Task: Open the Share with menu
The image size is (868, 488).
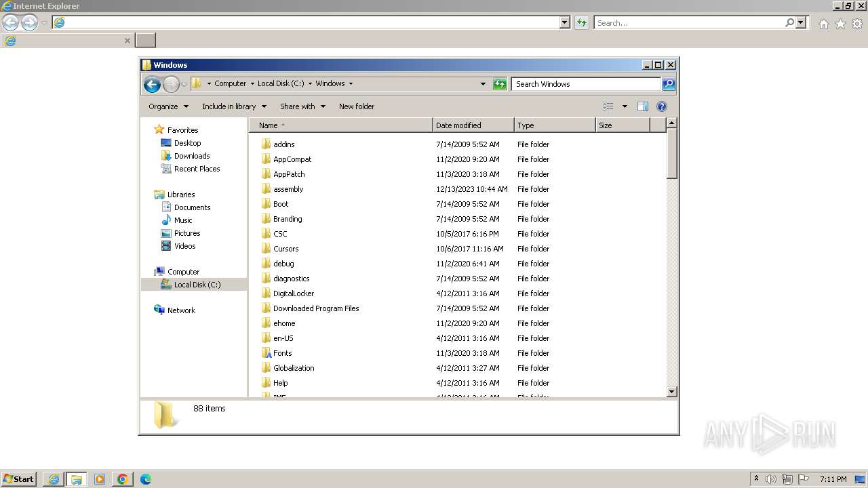Action: click(302, 106)
